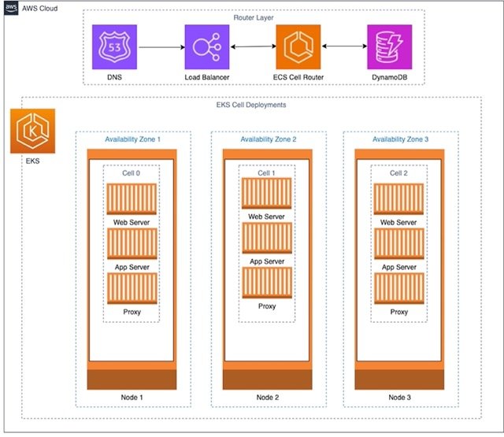Image resolution: width=504 pixels, height=437 pixels.
Task: Click 'App Server' text in Cell 2
Action: (399, 267)
